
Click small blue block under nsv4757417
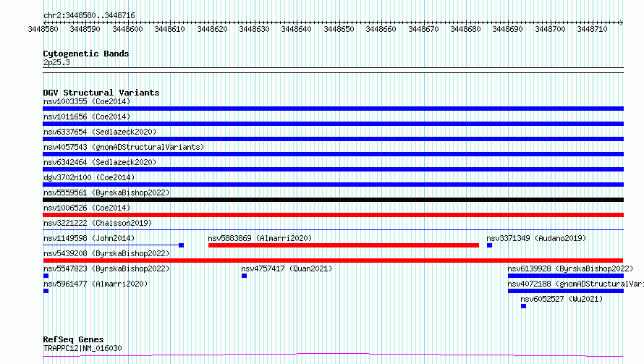(244, 276)
